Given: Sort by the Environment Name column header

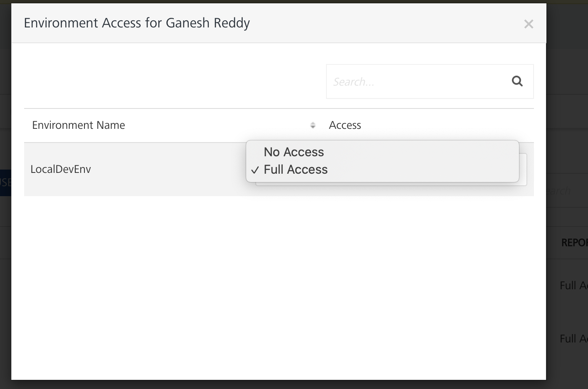Looking at the screenshot, I should (79, 125).
